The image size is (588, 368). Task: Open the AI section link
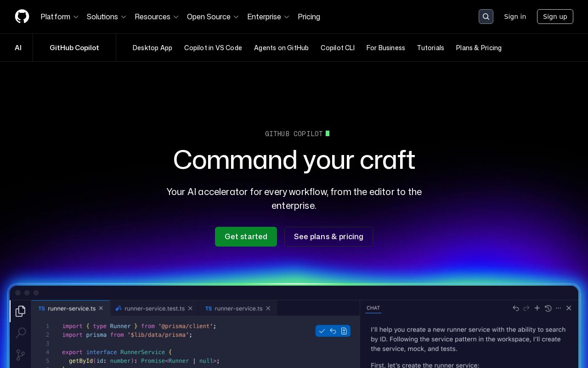[18, 48]
